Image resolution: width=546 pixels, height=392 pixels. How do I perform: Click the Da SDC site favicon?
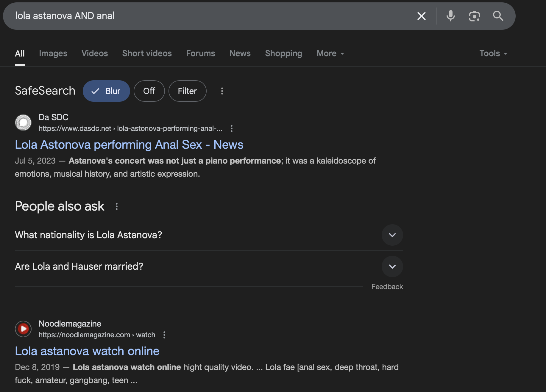click(x=23, y=123)
